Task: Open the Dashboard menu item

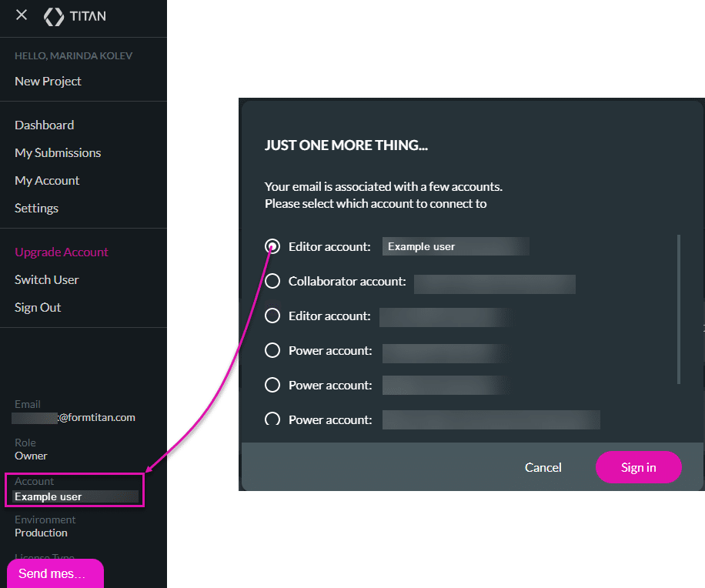Action: (x=44, y=125)
